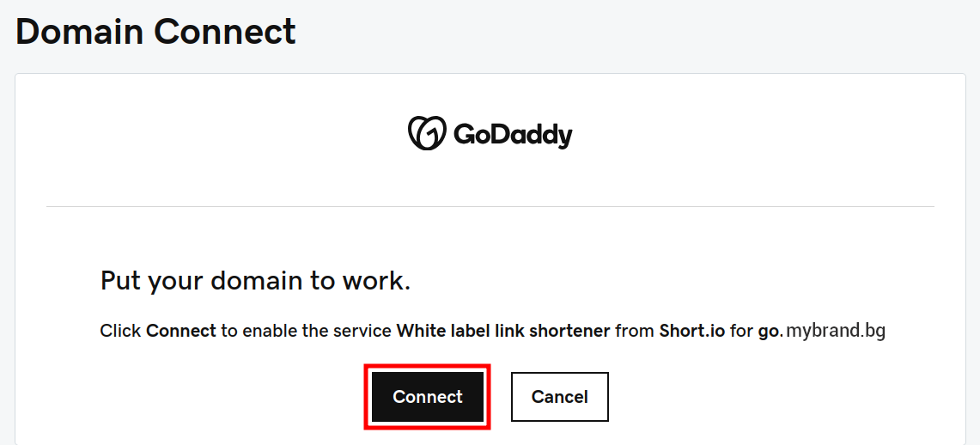Click the GoDaddy heart logo icon
Image resolution: width=980 pixels, height=445 pixels.
coord(426,134)
